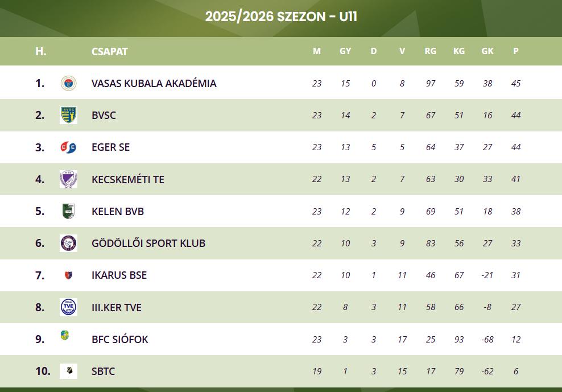Click the CSAPAT column header
Image resolution: width=562 pixels, height=392 pixels.
pyautogui.click(x=109, y=51)
